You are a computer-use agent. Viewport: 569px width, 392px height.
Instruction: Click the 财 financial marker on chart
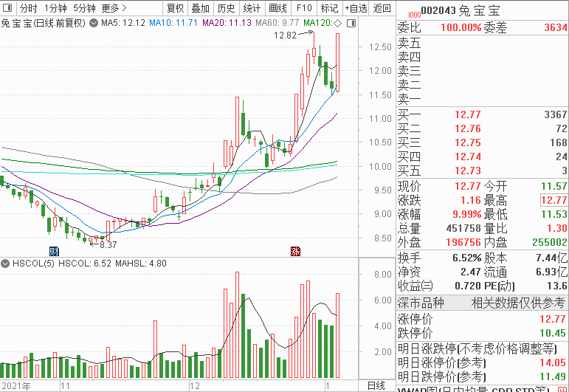tap(54, 251)
